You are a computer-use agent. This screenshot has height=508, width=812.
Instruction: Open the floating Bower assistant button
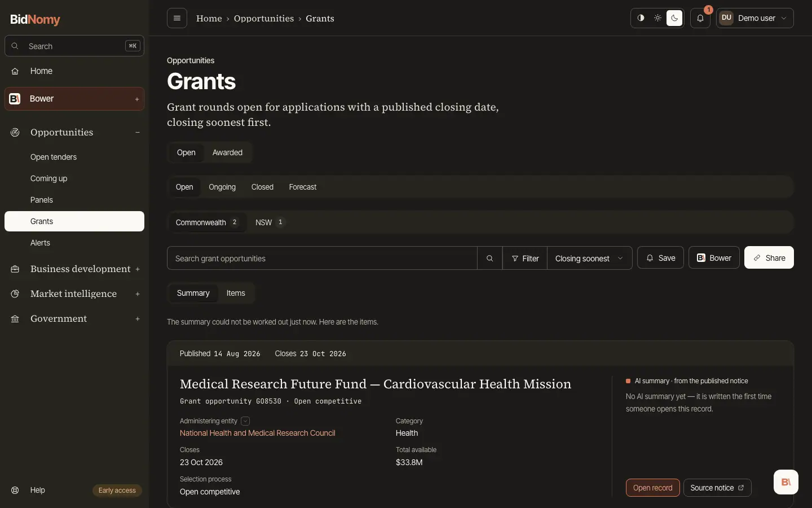[786, 482]
